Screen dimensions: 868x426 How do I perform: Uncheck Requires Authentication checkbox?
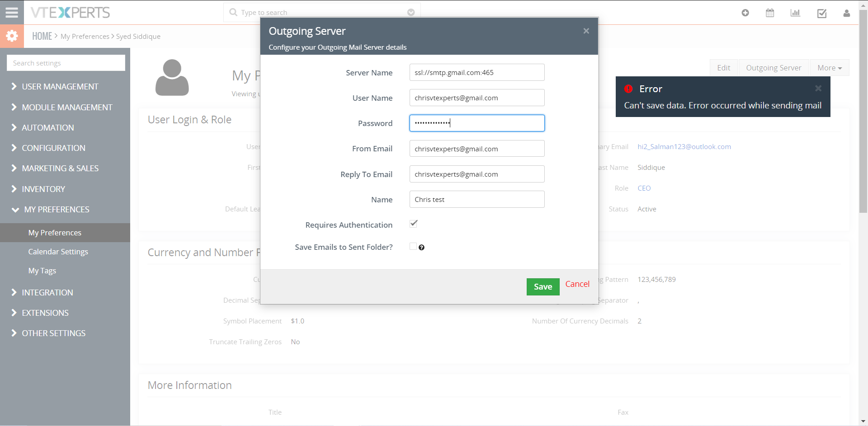tap(414, 224)
